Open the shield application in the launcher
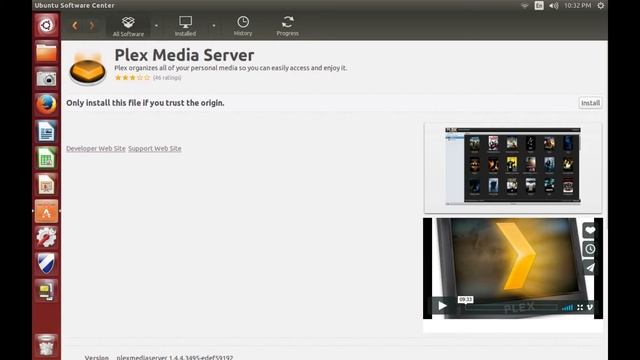Screen dimensions: 640x360 click(46, 264)
